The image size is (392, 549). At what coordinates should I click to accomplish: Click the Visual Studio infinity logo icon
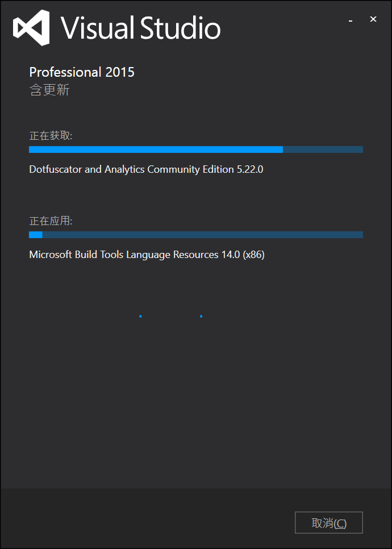pyautogui.click(x=31, y=28)
